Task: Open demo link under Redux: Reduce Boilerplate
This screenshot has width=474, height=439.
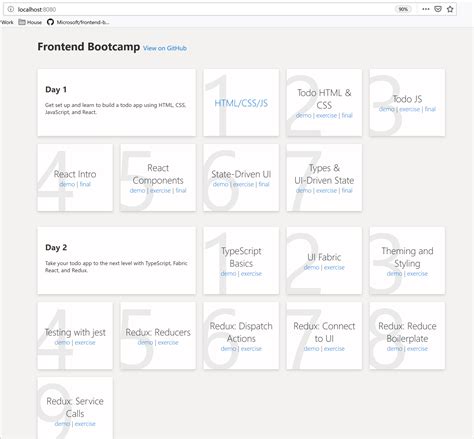Action: [394, 349]
